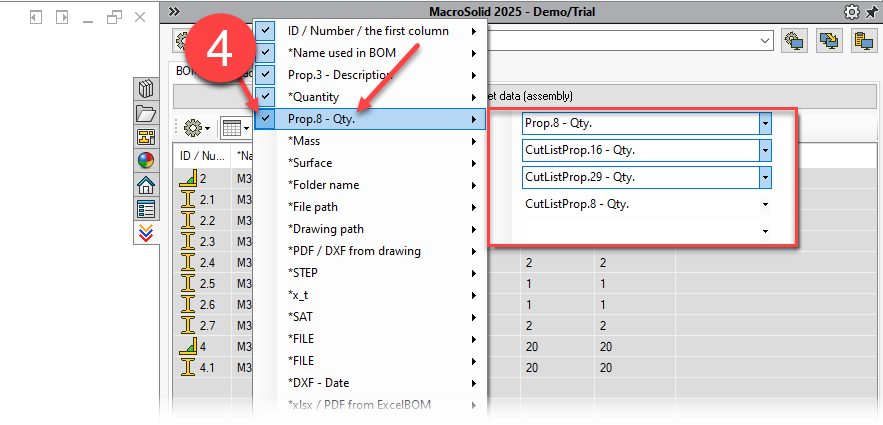Open the Prop.8 - Qty. combo box
This screenshot has height=425, width=883.
[x=765, y=123]
